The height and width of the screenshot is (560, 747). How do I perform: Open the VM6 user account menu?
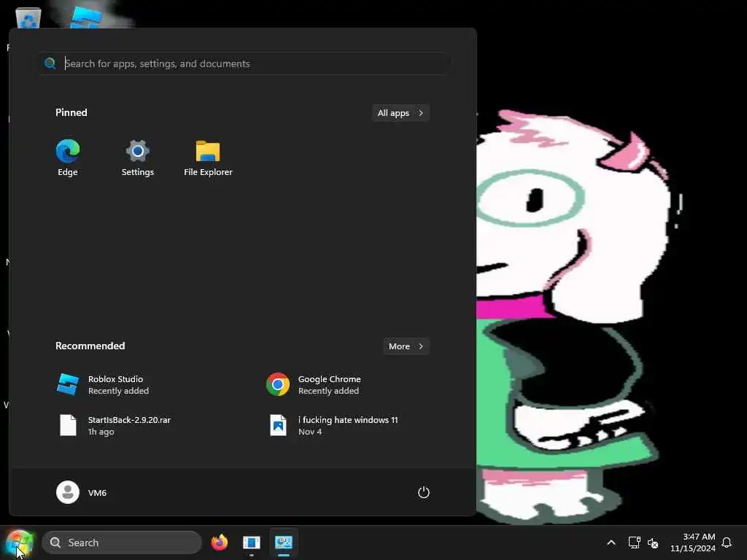pyautogui.click(x=82, y=492)
